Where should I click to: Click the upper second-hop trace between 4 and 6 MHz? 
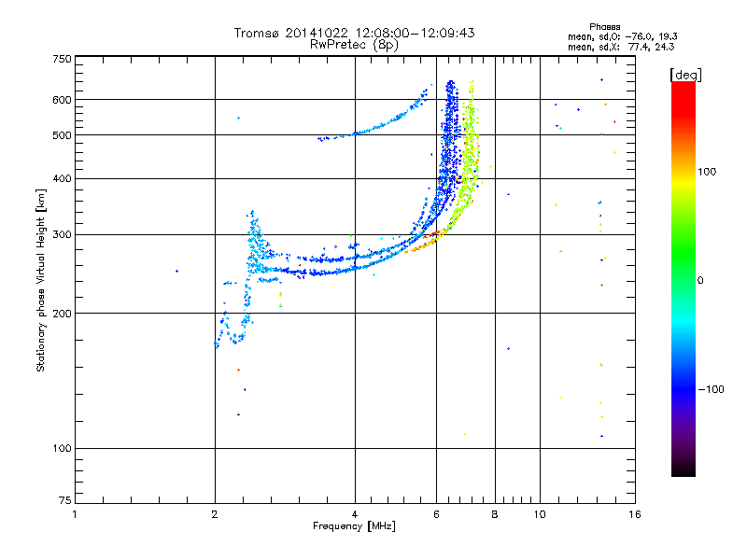(x=381, y=126)
